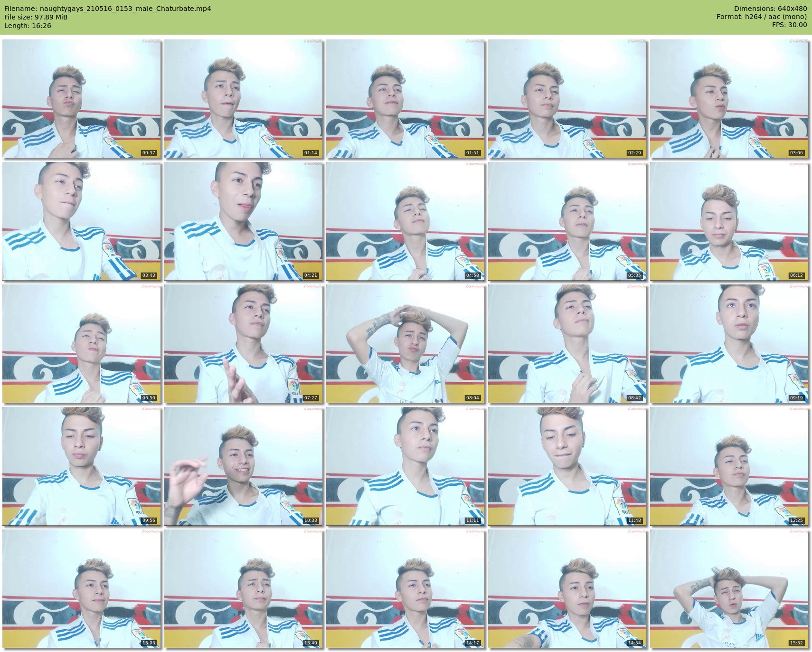The height and width of the screenshot is (652, 812).
Task: Click the File size 97.89 MiB line
Action: 36,17
